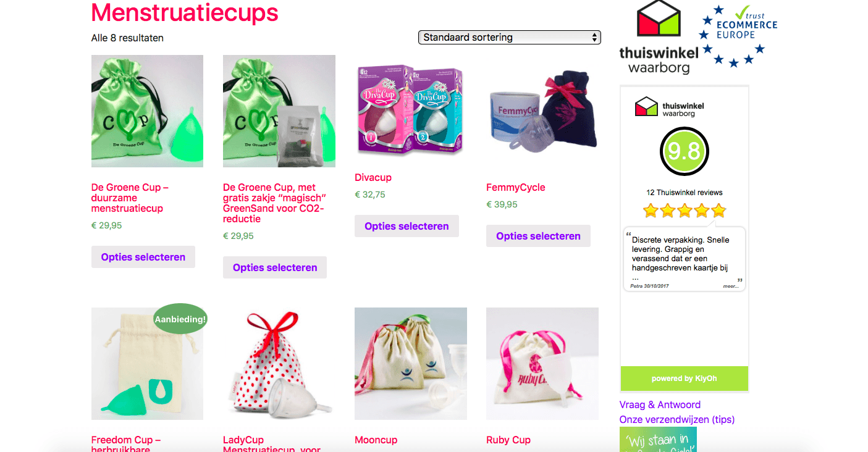Click small Thuiswinkel logo in review widget
The width and height of the screenshot is (868, 452).
coord(670,106)
